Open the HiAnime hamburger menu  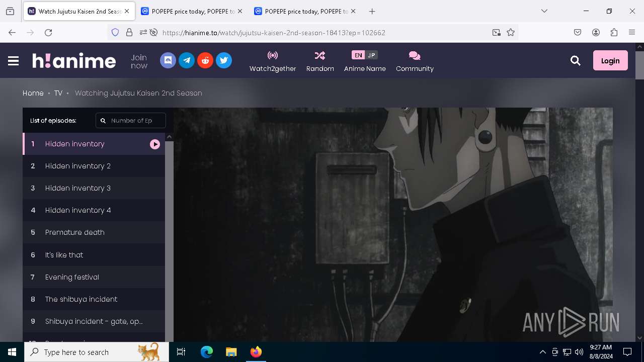click(14, 61)
